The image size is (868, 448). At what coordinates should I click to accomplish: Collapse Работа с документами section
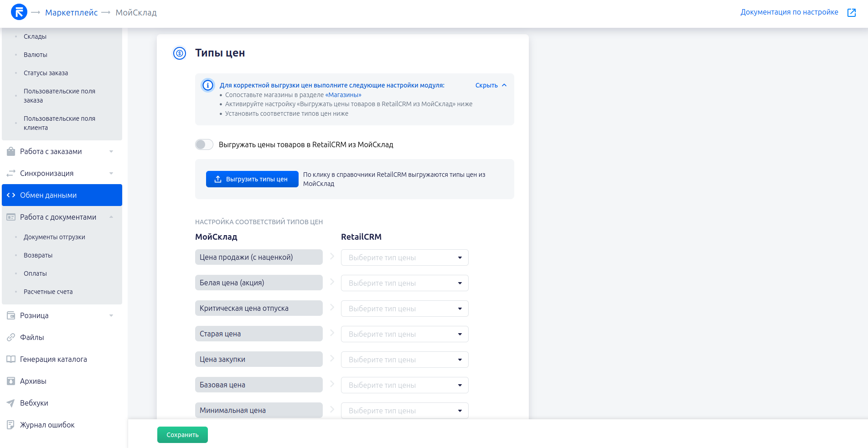pyautogui.click(x=111, y=217)
